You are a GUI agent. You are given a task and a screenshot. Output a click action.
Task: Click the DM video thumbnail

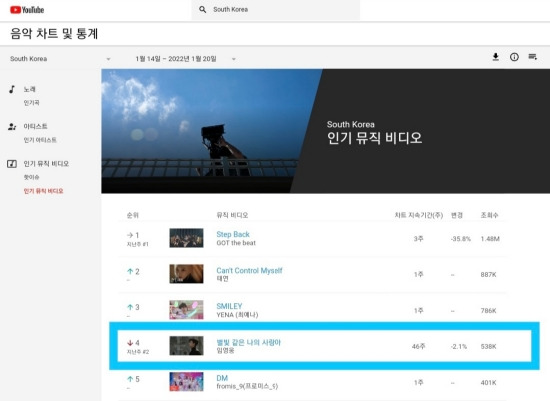tap(186, 381)
